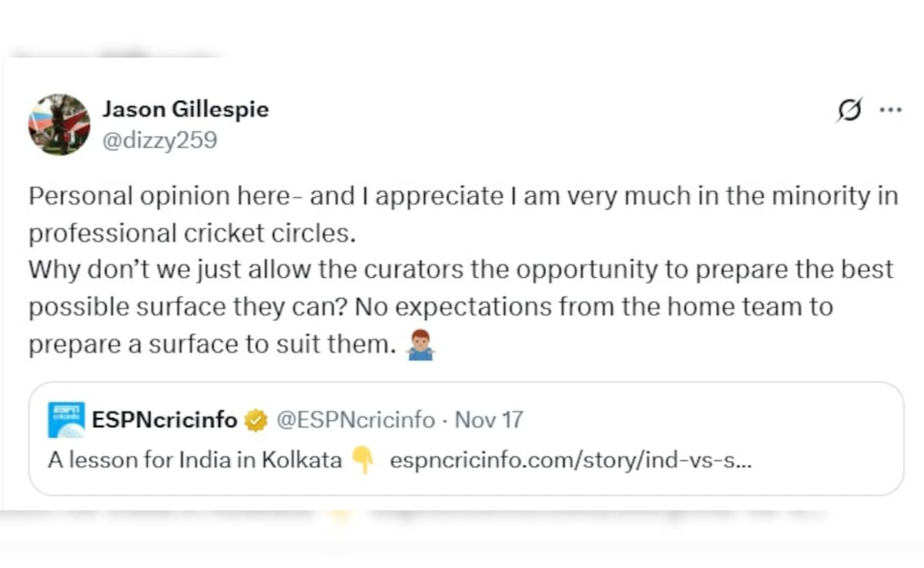Screen dimensions: 924x568
Task: Click the Grok slashed-circle icon
Action: [849, 110]
